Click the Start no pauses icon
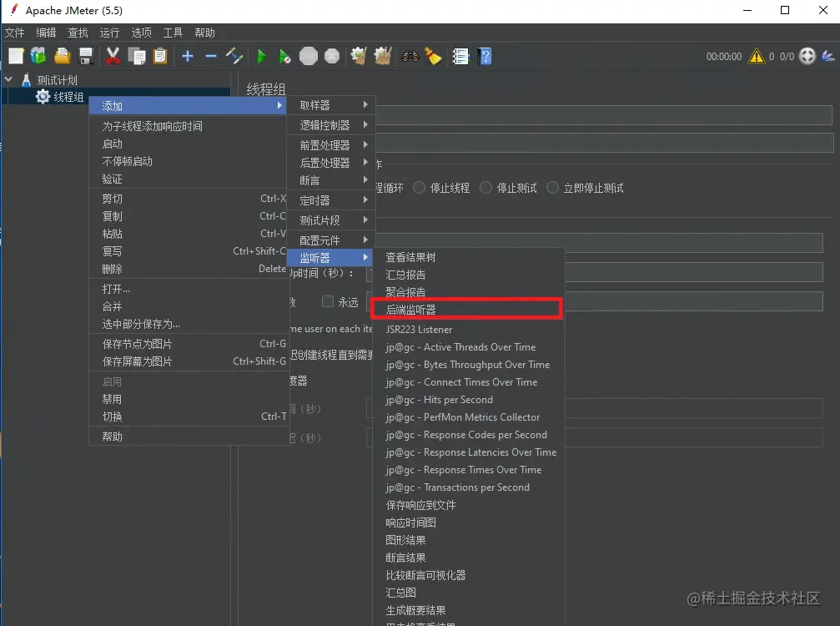This screenshot has height=626, width=840. [285, 56]
